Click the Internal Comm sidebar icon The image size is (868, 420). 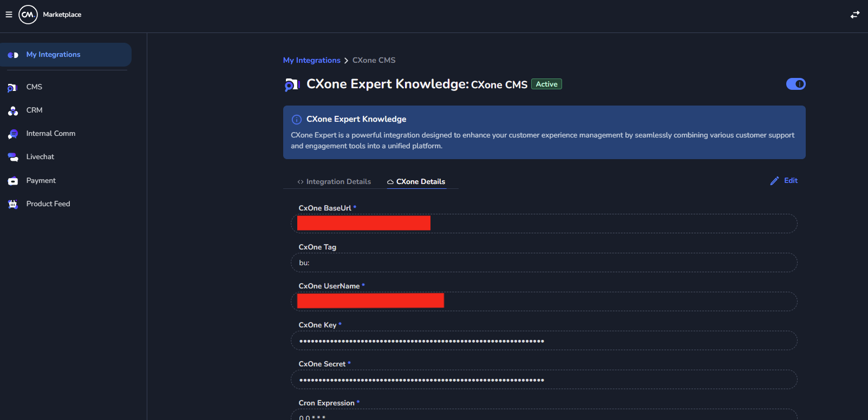(x=13, y=134)
